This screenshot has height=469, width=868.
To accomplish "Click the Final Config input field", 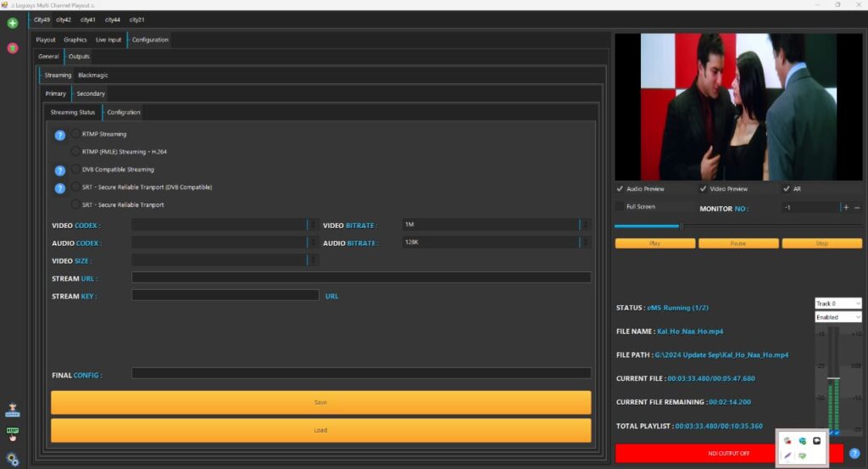I will [x=361, y=373].
